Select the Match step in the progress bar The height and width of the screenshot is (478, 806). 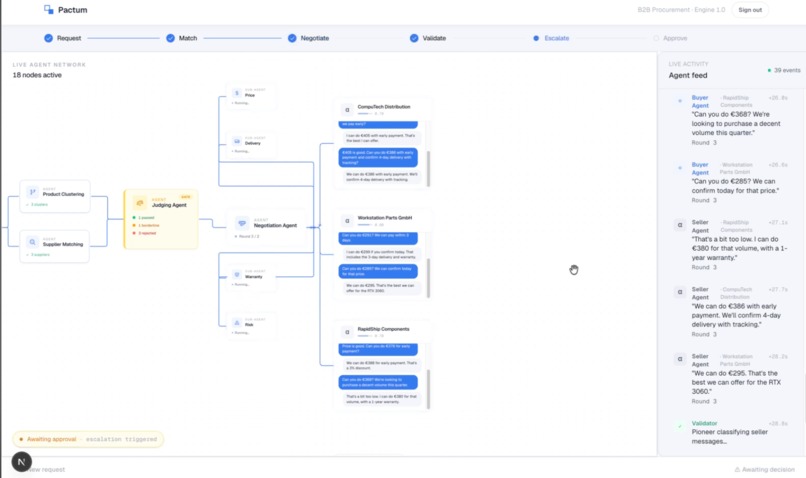[182, 38]
